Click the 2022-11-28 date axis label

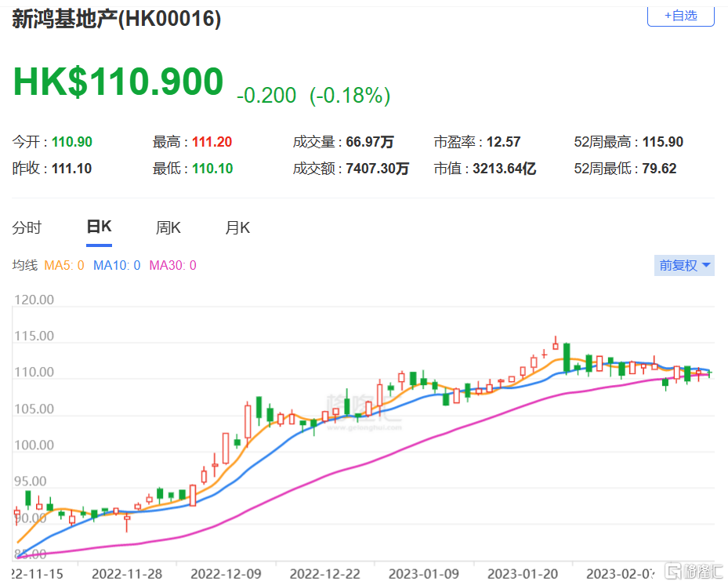tap(127, 574)
